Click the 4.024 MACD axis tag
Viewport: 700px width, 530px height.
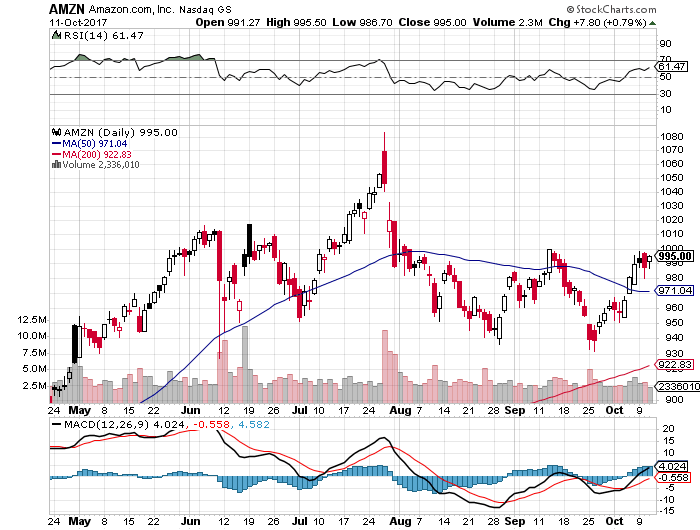(x=672, y=466)
